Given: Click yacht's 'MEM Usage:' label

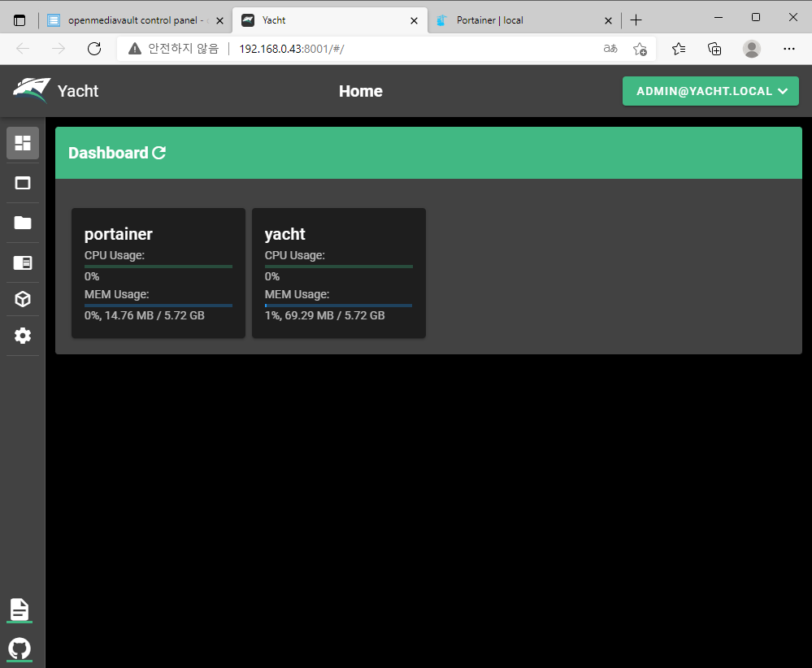Looking at the screenshot, I should (x=297, y=294).
